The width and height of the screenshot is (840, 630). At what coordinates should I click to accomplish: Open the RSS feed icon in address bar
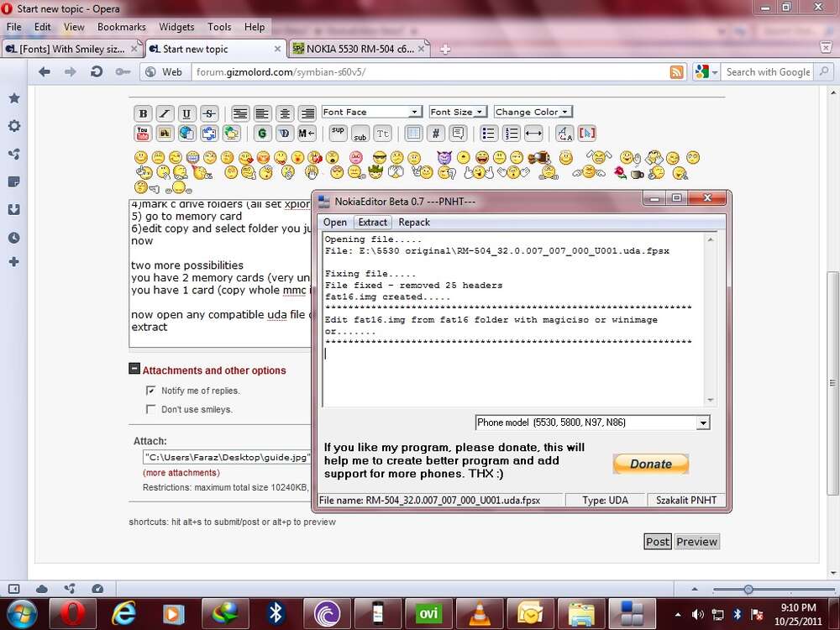(676, 71)
